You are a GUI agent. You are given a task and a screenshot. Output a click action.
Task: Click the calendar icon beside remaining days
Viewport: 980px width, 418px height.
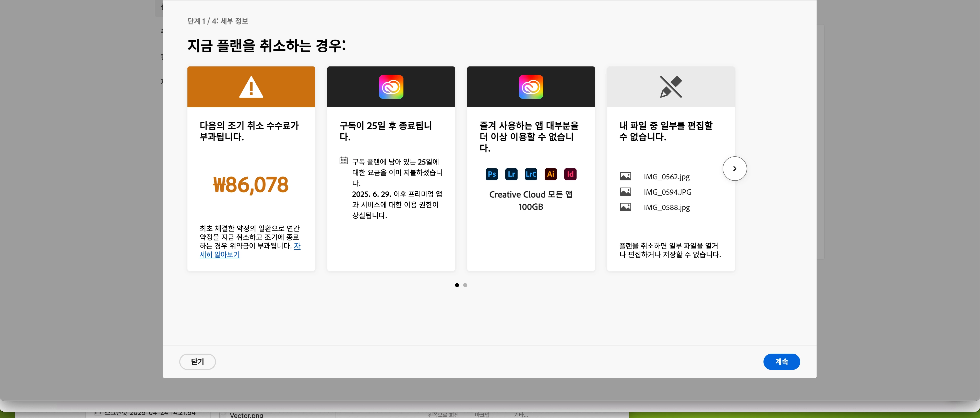point(343,160)
